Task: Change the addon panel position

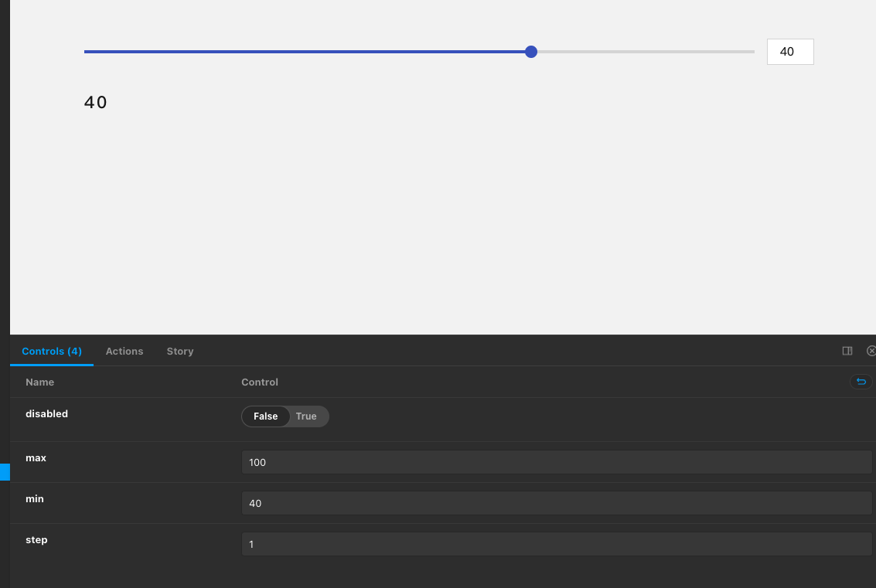Action: (847, 351)
